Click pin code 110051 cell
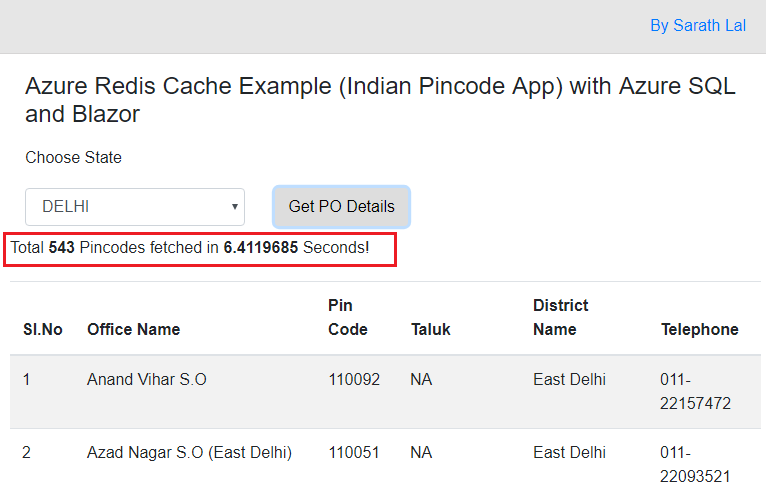The image size is (766, 495). [x=354, y=453]
